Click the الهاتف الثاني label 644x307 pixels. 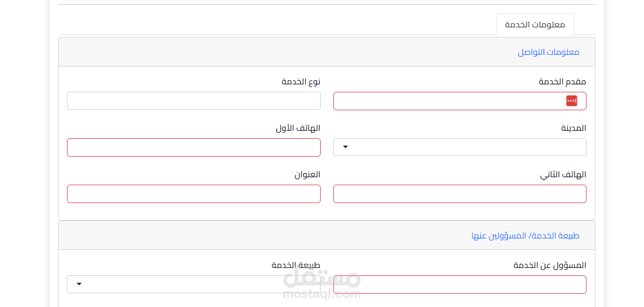point(563,175)
